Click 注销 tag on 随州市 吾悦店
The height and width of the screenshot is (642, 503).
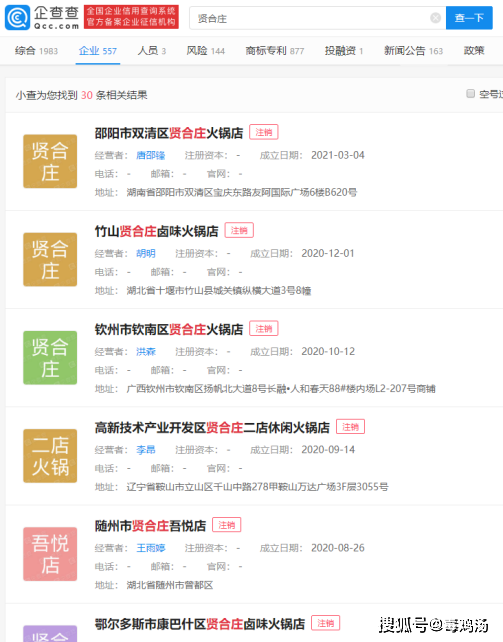pos(226,525)
